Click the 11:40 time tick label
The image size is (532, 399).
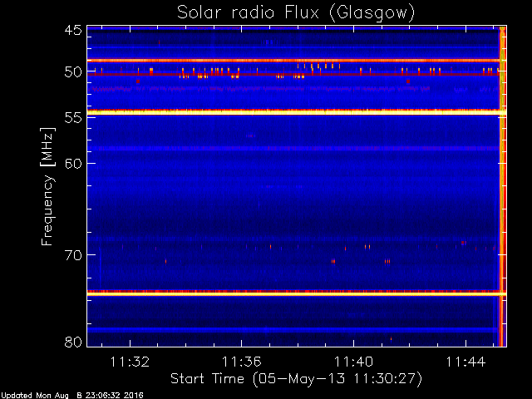[x=354, y=362]
